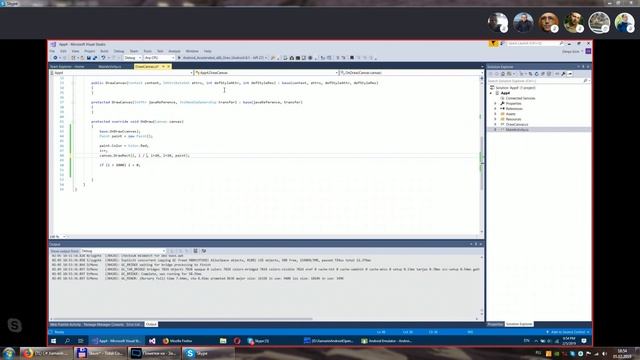640x360 pixels.
Task: Click the shared taskbar Opera icon
Action: (237, 341)
